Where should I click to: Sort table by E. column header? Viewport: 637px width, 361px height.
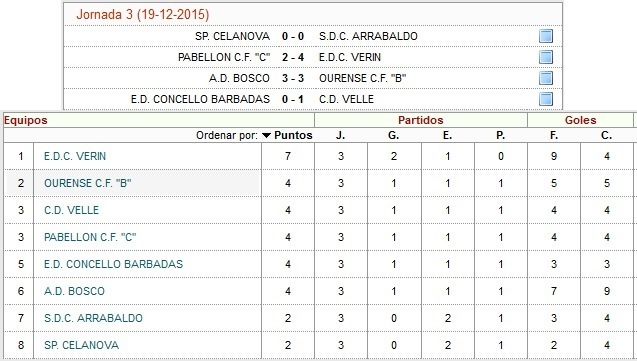[x=447, y=135]
